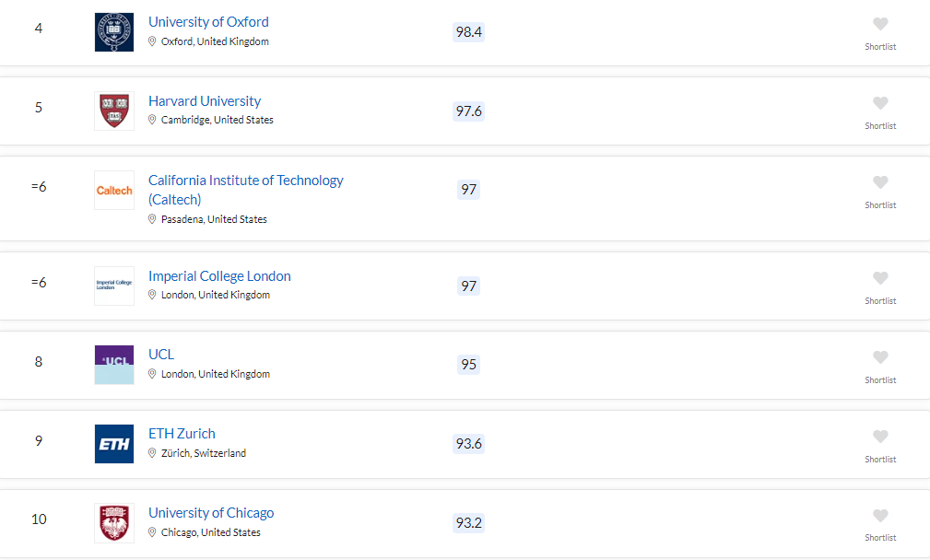930x560 pixels.
Task: Click the 93.2 score for Chicago
Action: tap(468, 522)
